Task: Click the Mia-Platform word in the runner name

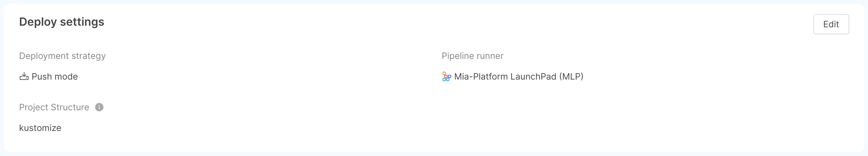Action: pos(481,76)
